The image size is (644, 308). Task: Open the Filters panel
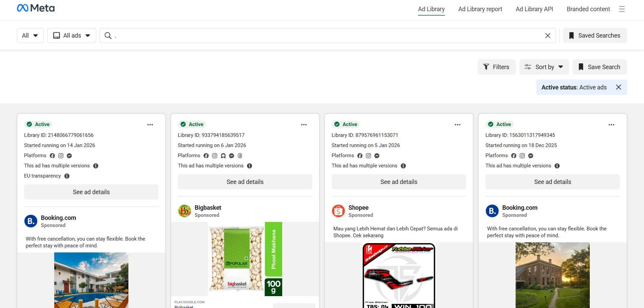(x=497, y=67)
